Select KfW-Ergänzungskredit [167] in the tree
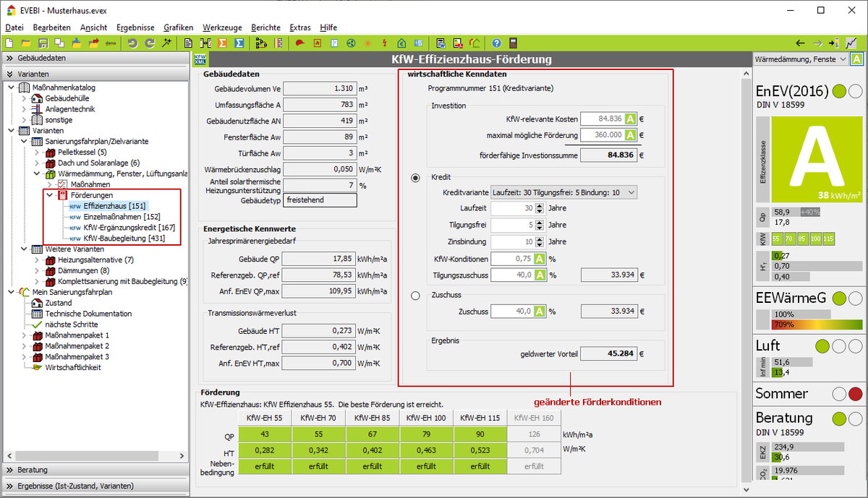This screenshot has width=868, height=498. [129, 228]
